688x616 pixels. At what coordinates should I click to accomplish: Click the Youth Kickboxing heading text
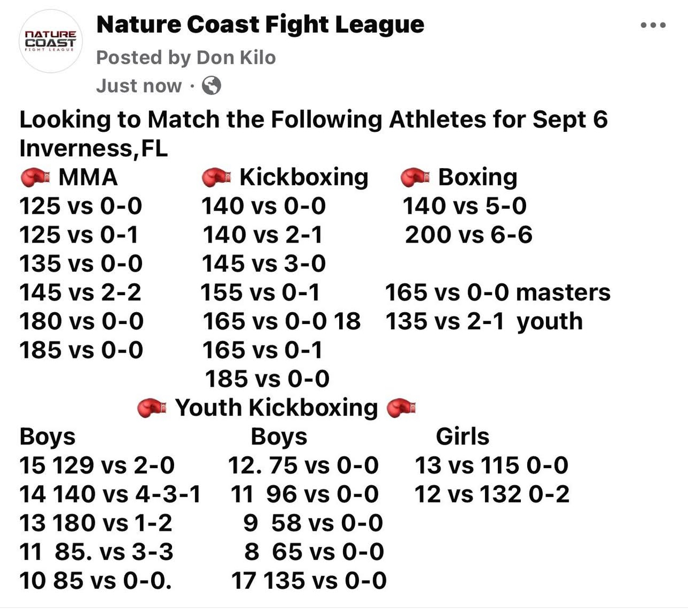(276, 408)
